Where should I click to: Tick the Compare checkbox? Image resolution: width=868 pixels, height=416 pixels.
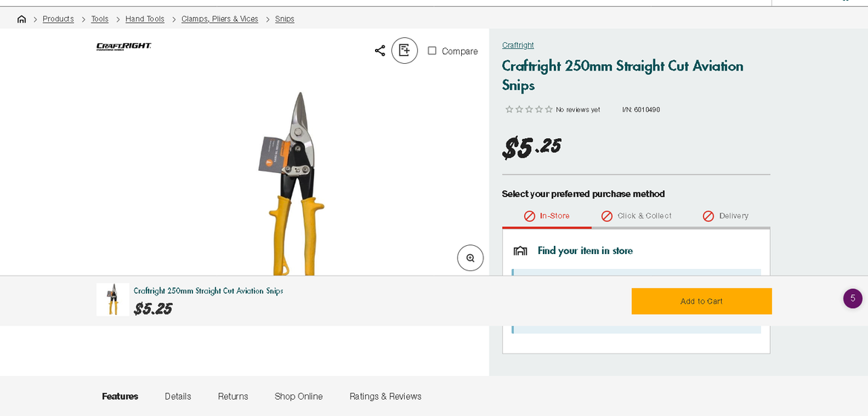pos(432,51)
